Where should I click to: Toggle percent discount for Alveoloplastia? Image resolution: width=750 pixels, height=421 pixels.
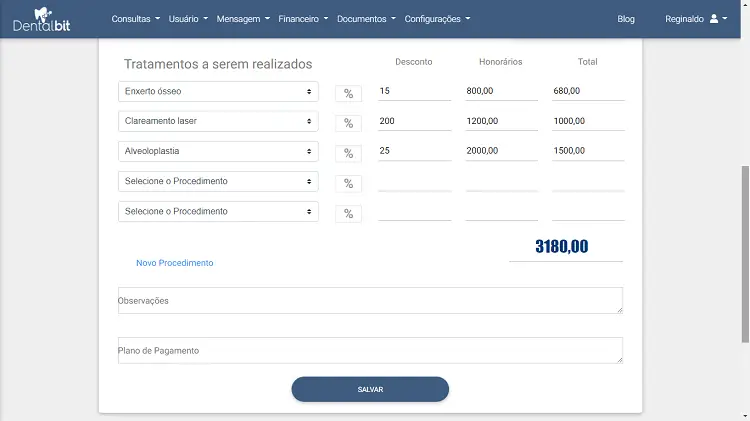(x=348, y=153)
